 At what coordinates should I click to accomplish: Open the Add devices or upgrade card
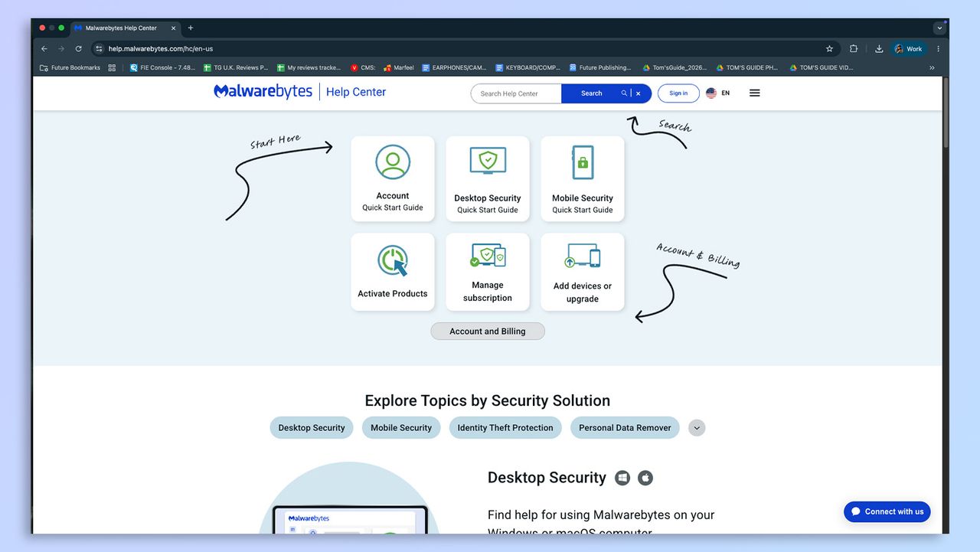[x=583, y=272]
